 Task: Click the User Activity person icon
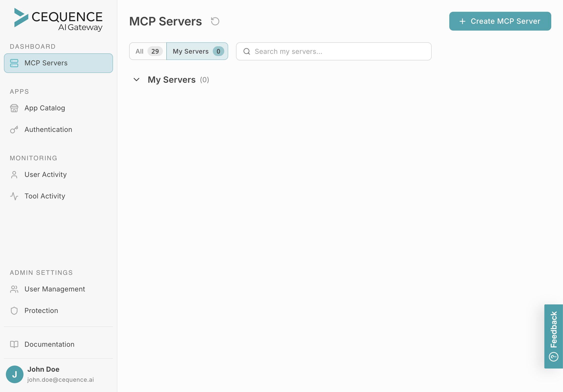point(14,175)
